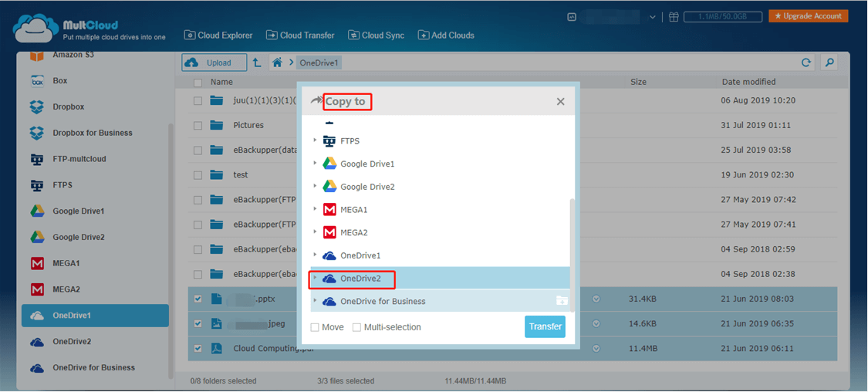Select Amazon S3 in sidebar
868x392 pixels.
tap(95, 55)
